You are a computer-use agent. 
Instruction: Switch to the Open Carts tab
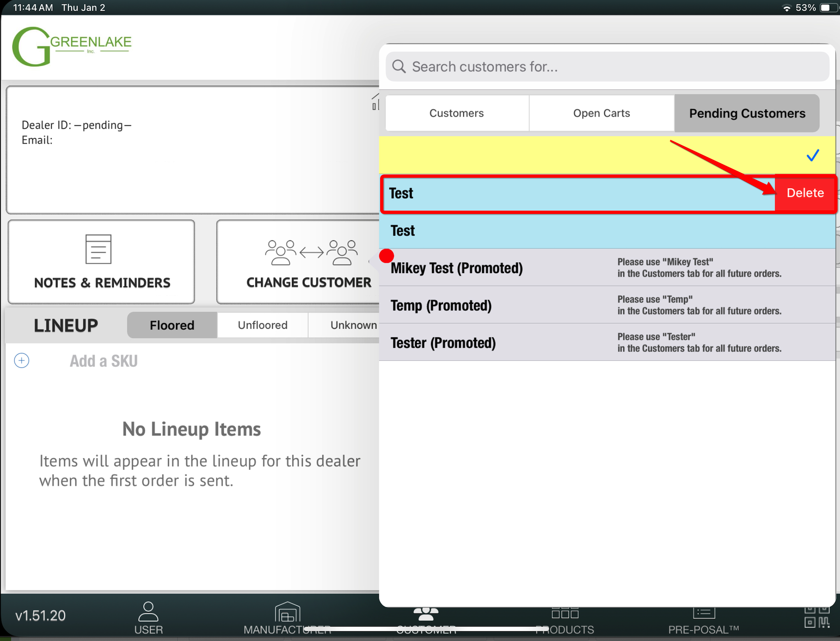[x=601, y=113]
